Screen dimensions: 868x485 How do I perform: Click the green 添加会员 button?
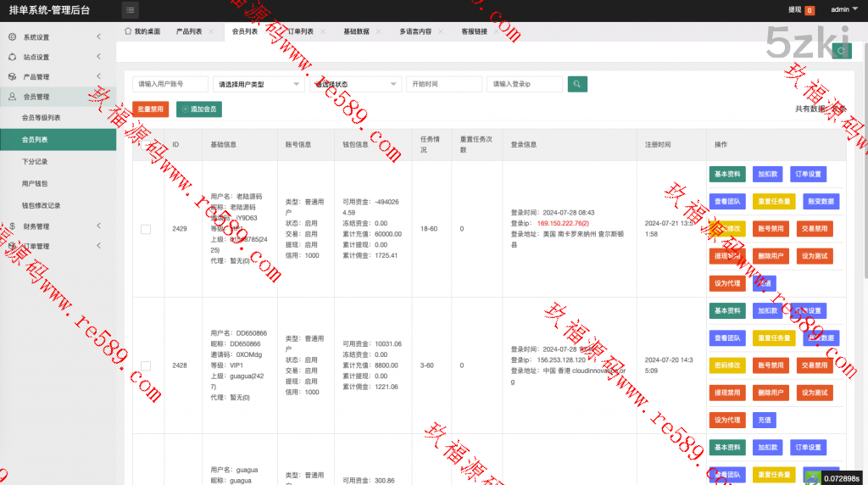pyautogui.click(x=199, y=109)
